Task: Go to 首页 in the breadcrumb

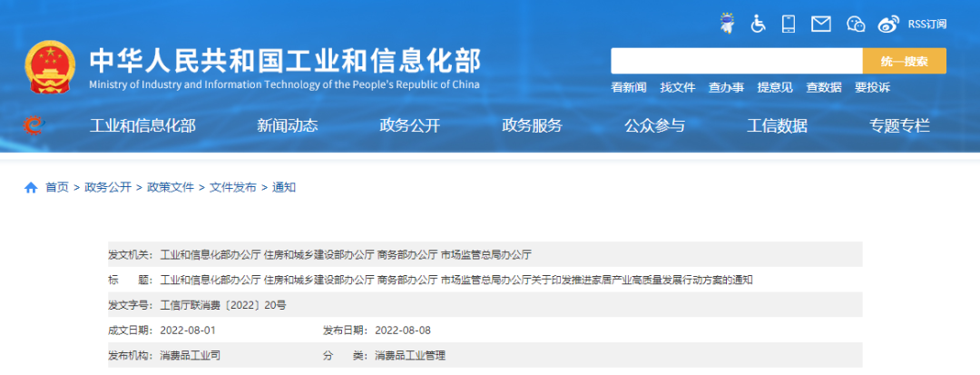Action: click(57, 187)
